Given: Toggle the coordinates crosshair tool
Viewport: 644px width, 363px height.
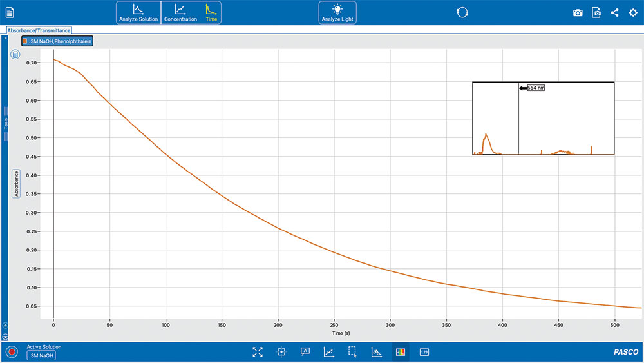Looking at the screenshot, I should [x=281, y=352].
